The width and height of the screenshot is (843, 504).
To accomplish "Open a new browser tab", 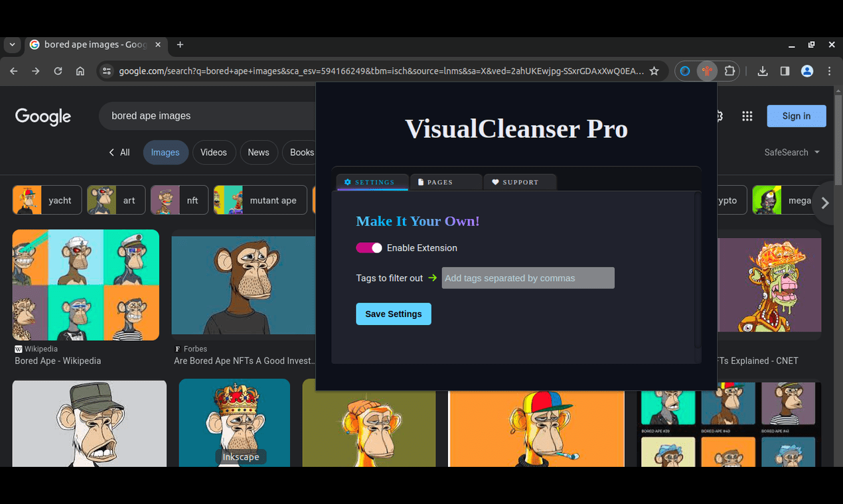I will [180, 44].
